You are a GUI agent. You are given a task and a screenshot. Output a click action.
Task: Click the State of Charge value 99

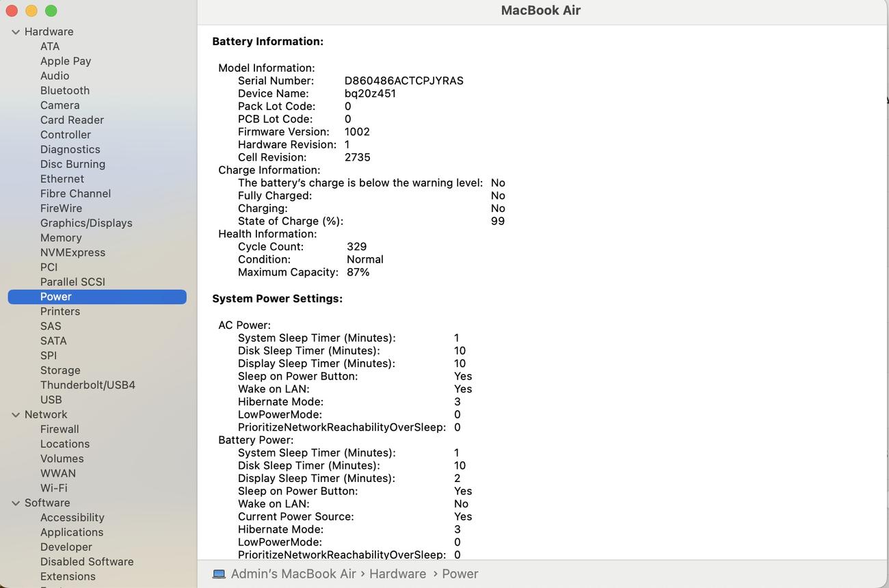click(498, 222)
